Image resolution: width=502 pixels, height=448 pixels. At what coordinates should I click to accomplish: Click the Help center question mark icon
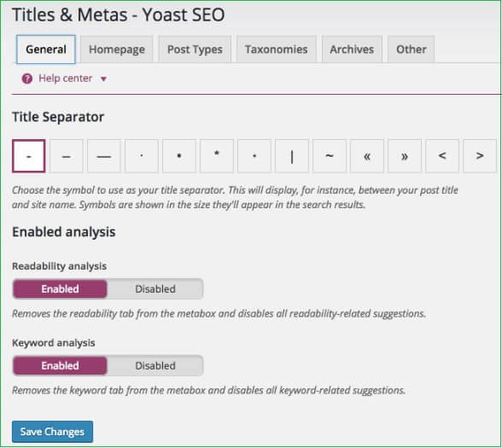pyautogui.click(x=27, y=79)
